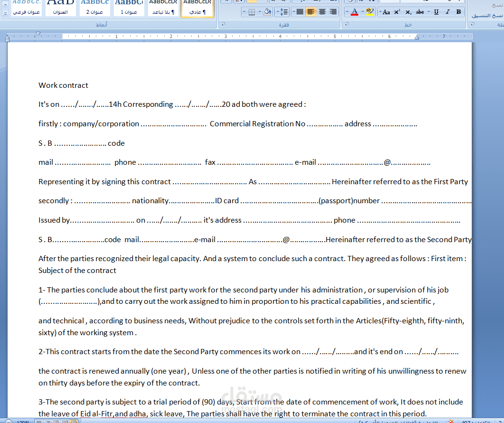Image resolution: width=504 pixels, height=423 pixels.
Task: Click the Web Layout view icon
Action: point(56,422)
